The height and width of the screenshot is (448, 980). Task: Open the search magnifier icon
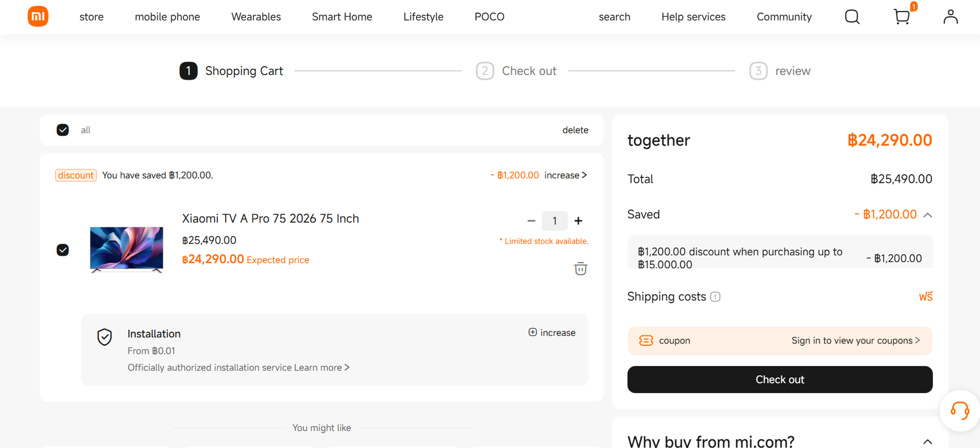852,17
